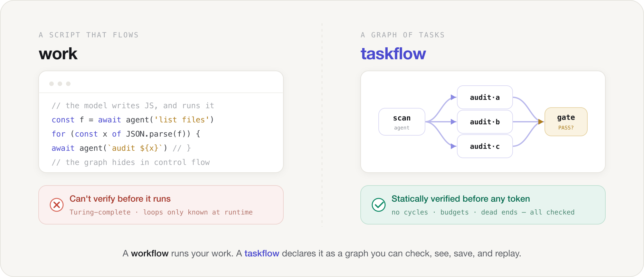644x277 pixels.
Task: Click the 'taskflow' purple heading
Action: (x=393, y=53)
